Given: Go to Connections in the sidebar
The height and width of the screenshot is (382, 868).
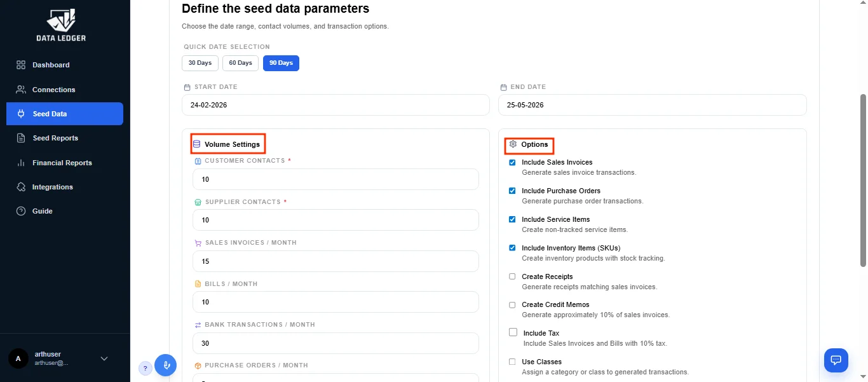Looking at the screenshot, I should 65,90.
